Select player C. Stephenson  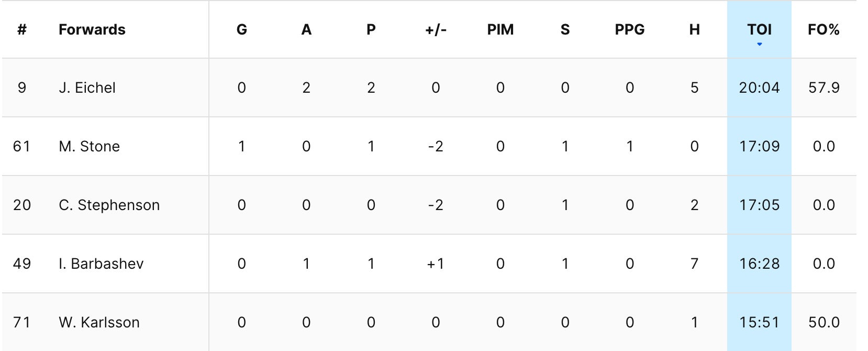[109, 205]
